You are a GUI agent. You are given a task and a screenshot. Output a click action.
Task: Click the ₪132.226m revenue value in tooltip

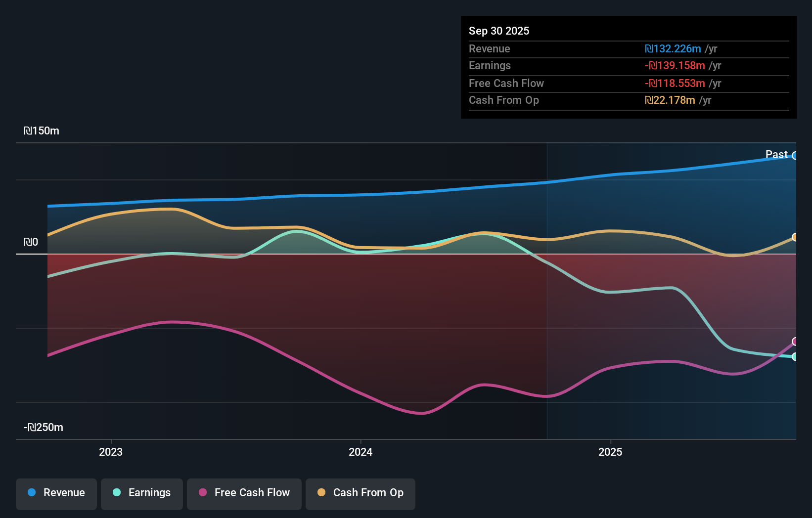[674, 48]
